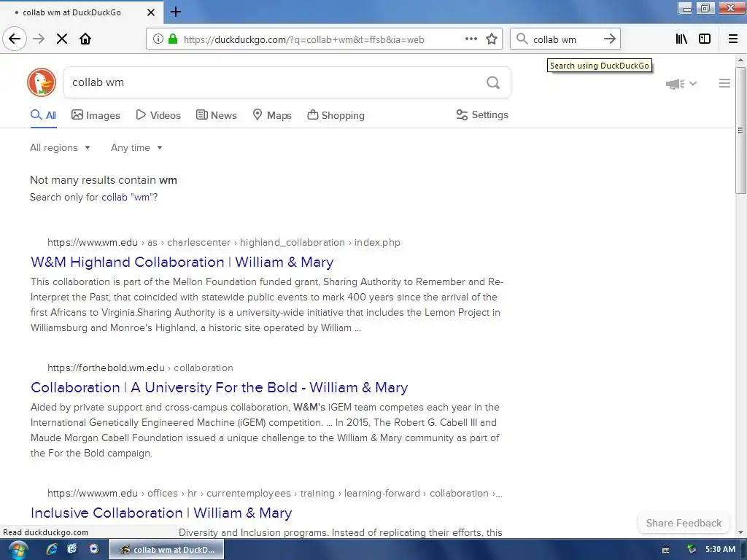
Task: Click the DuckDuckGo duck logo
Action: coord(42,82)
